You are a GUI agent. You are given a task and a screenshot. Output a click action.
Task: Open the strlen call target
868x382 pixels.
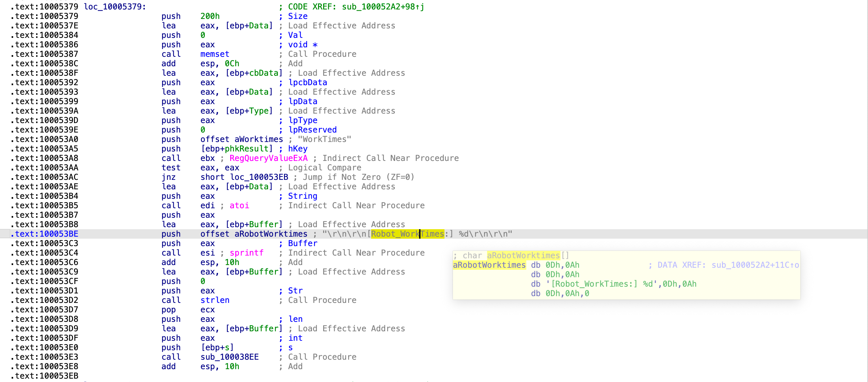215,300
